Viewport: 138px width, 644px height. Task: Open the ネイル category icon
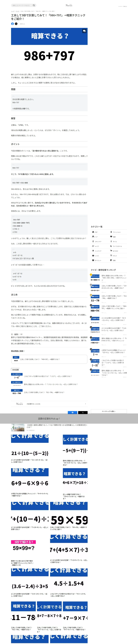click(x=111, y=241)
